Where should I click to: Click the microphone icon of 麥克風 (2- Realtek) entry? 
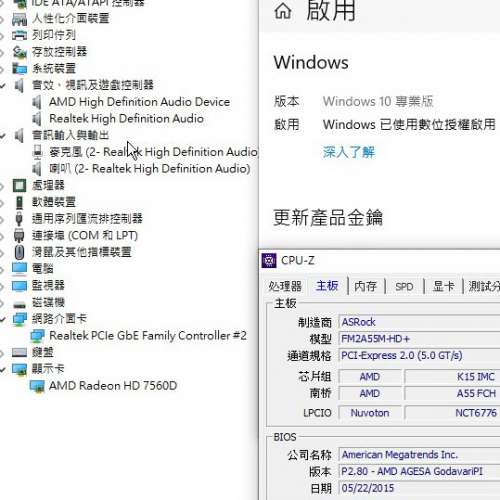coord(37,152)
